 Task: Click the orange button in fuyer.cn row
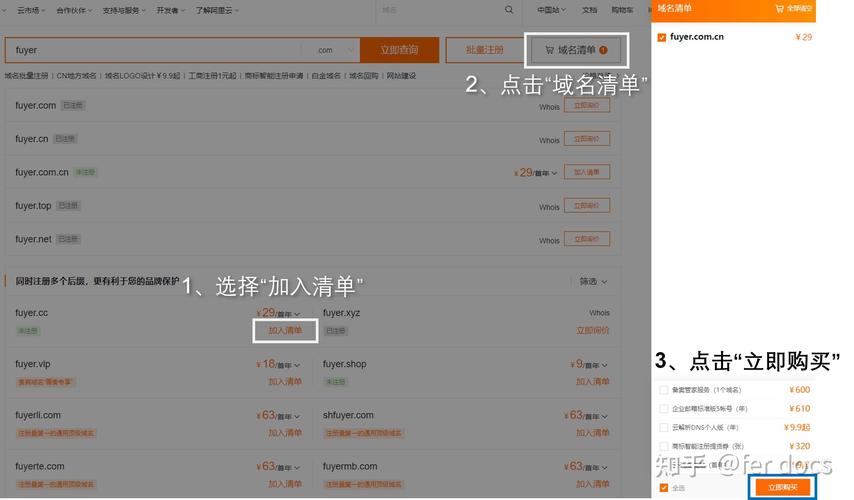[587, 138]
